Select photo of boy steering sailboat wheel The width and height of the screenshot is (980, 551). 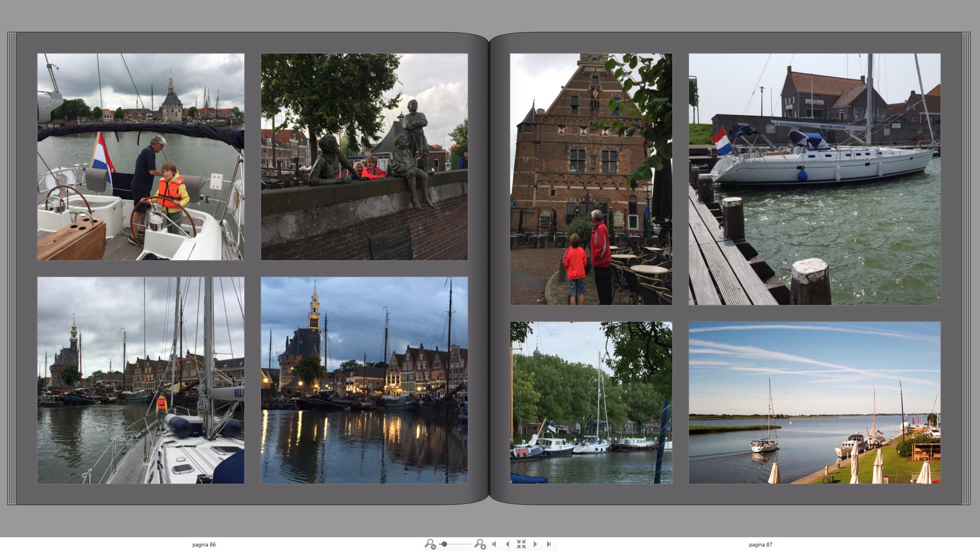click(x=140, y=157)
